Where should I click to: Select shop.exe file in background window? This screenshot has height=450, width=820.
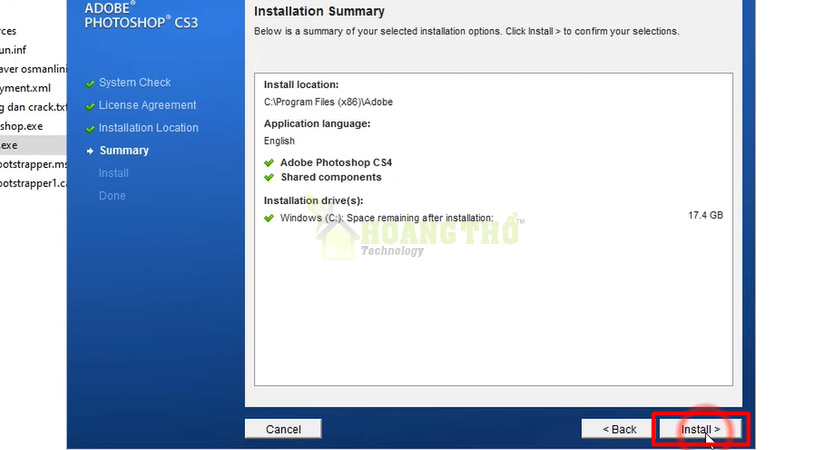click(x=21, y=126)
